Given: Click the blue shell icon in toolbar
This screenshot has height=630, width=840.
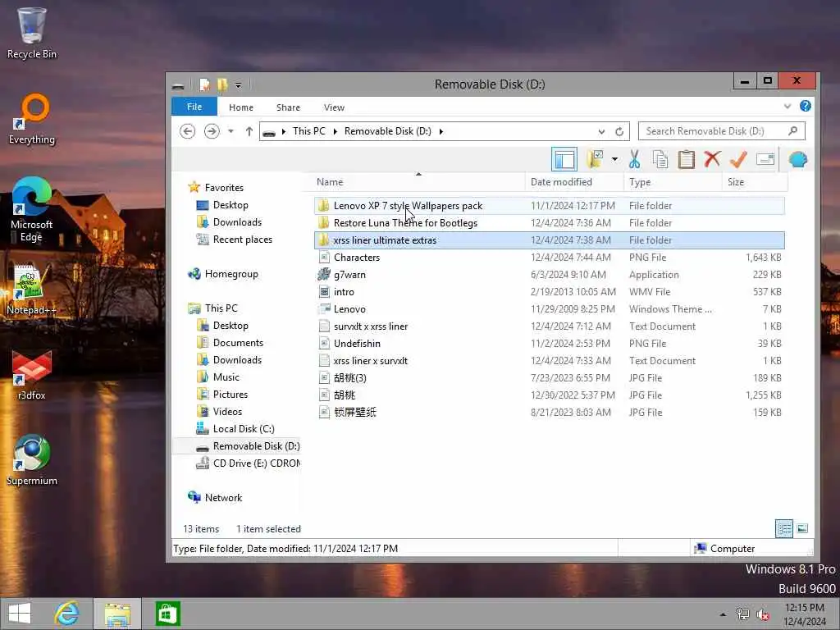Looking at the screenshot, I should pyautogui.click(x=797, y=160).
